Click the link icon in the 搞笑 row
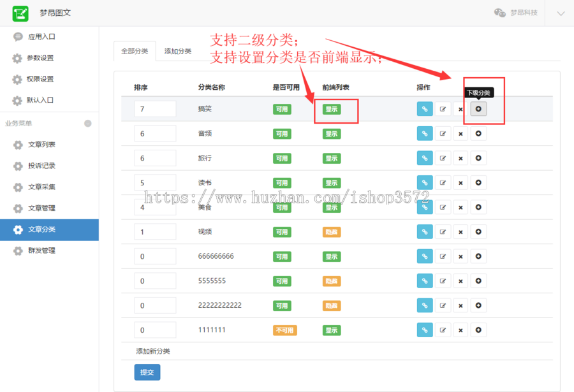This screenshot has width=574, height=392. coord(425,108)
